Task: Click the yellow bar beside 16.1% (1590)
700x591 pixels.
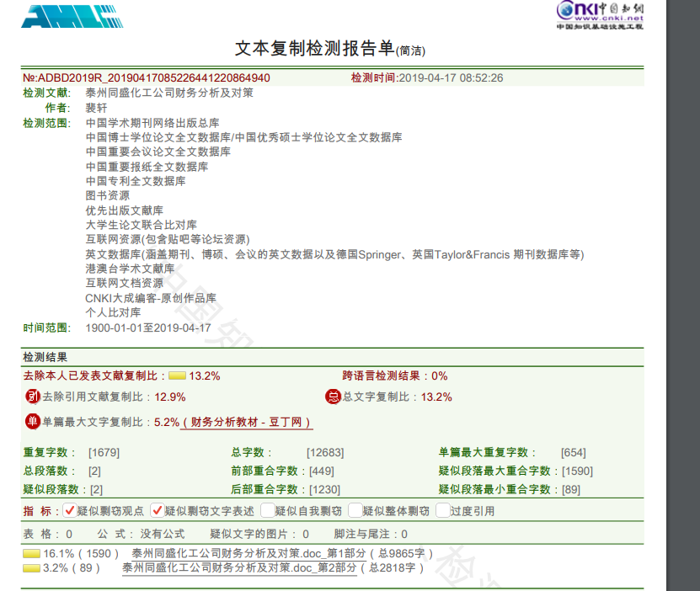Action: click(32, 554)
